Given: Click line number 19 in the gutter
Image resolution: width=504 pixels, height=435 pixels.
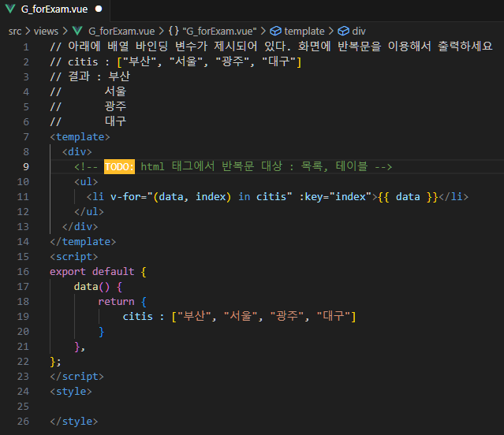Looking at the screenshot, I should [23, 317].
